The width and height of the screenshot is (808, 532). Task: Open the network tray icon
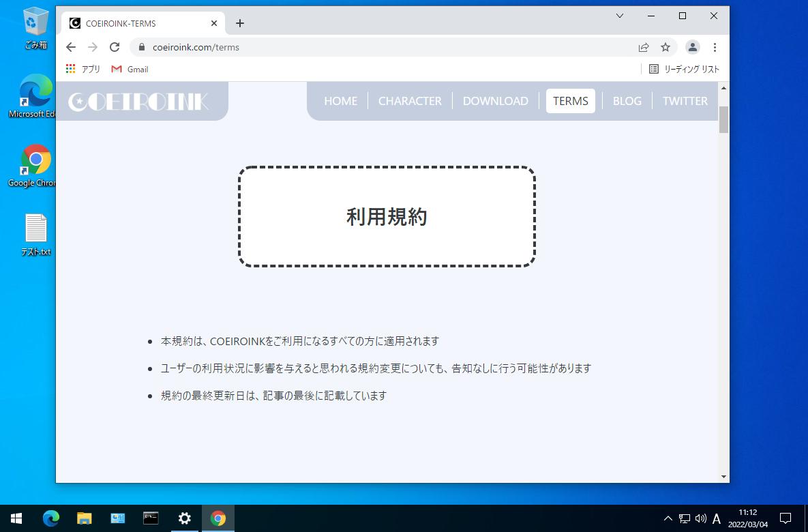(x=685, y=518)
